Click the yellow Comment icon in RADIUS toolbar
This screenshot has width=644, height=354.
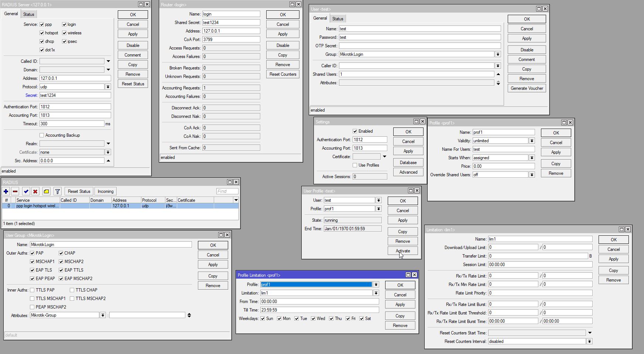46,191
